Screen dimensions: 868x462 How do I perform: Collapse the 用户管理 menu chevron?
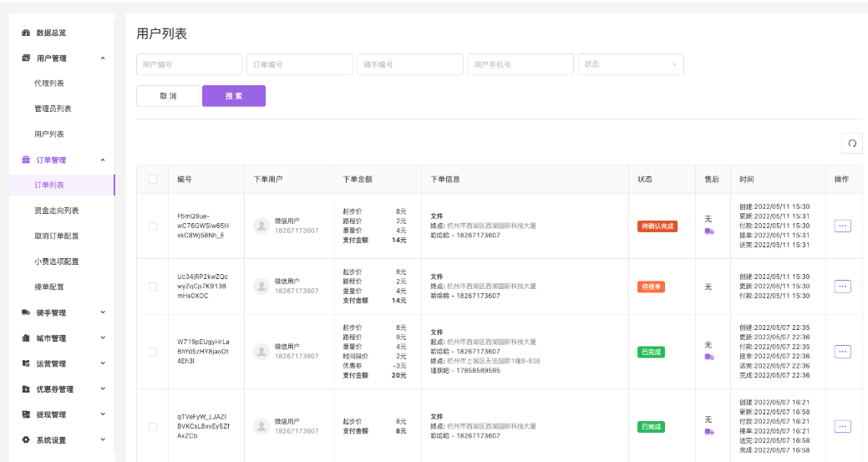[x=103, y=58]
